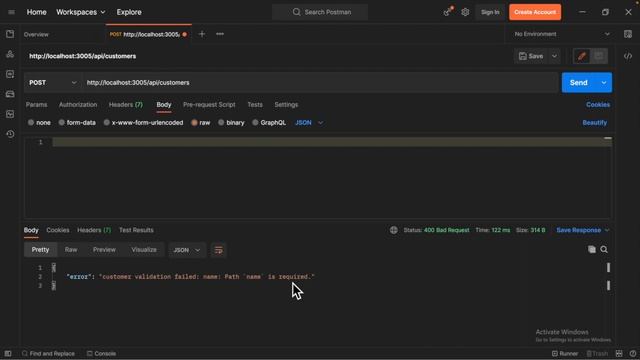
Task: Switch to the Params tab
Action: coord(36,104)
